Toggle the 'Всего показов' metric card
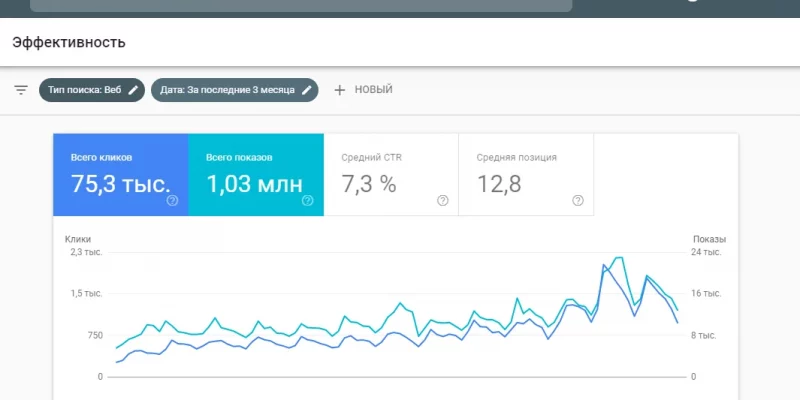Viewport: 800px width, 400px height. coord(256,175)
